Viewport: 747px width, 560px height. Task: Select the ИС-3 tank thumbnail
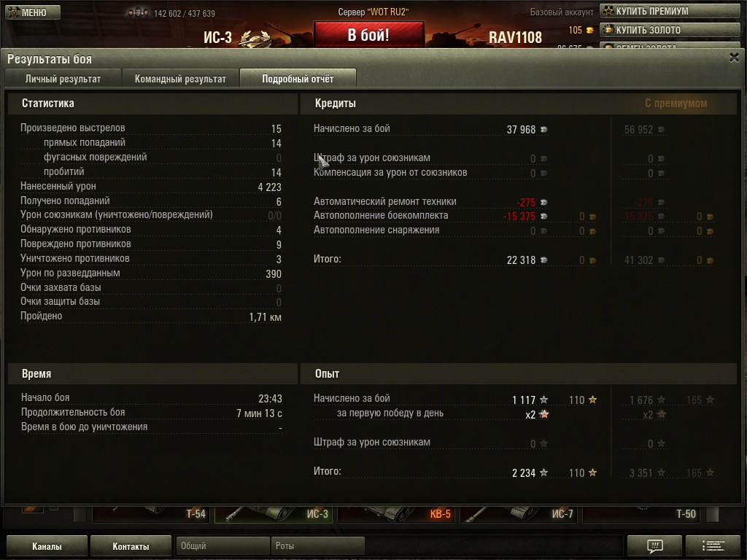click(x=273, y=514)
